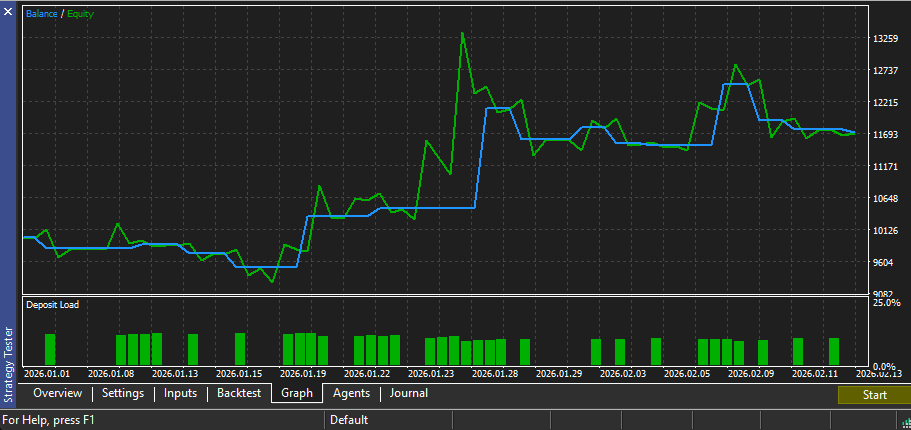Show the Journal tab
The image size is (911, 430).
coord(409,394)
